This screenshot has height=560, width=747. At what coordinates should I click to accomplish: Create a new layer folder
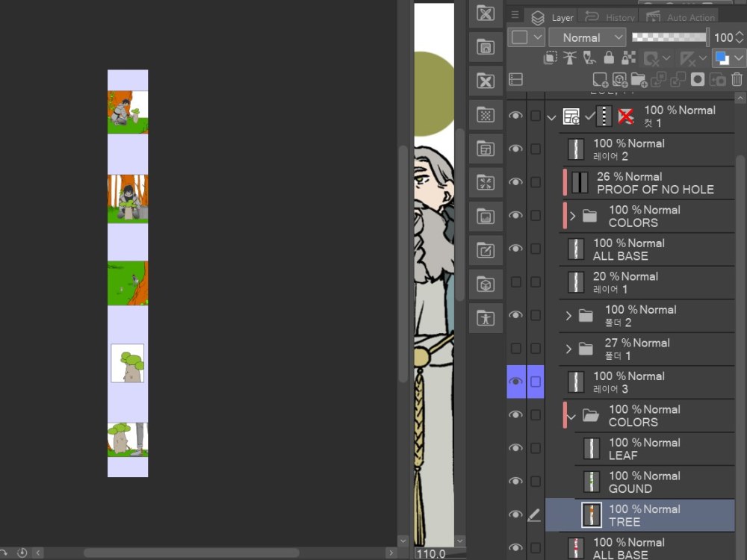coord(639,80)
